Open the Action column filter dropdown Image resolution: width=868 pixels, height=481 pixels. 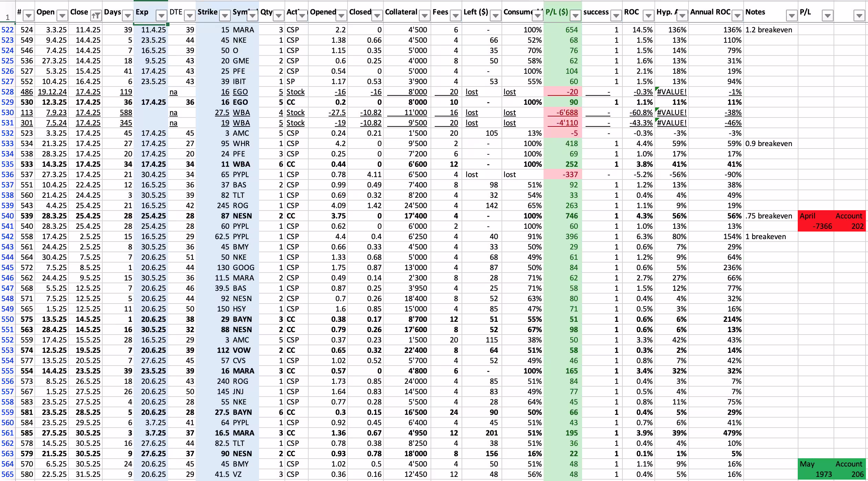302,16
